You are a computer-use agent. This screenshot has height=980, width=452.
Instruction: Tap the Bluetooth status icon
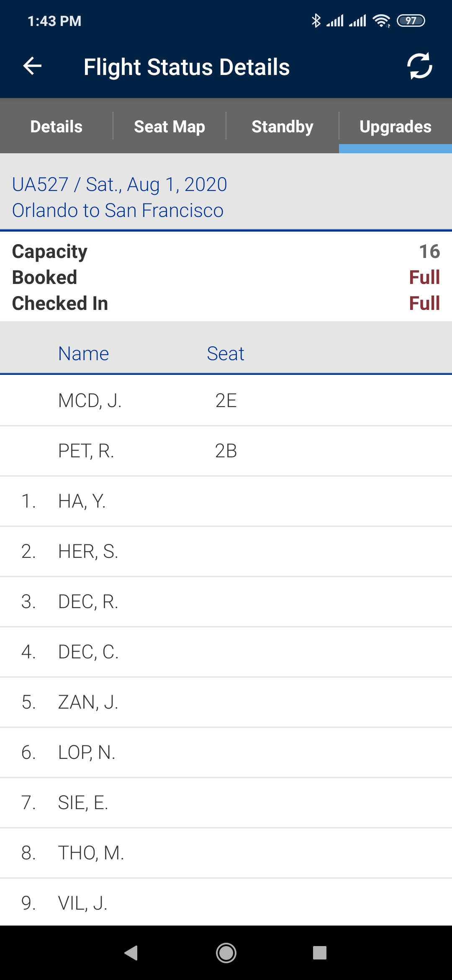tap(316, 21)
